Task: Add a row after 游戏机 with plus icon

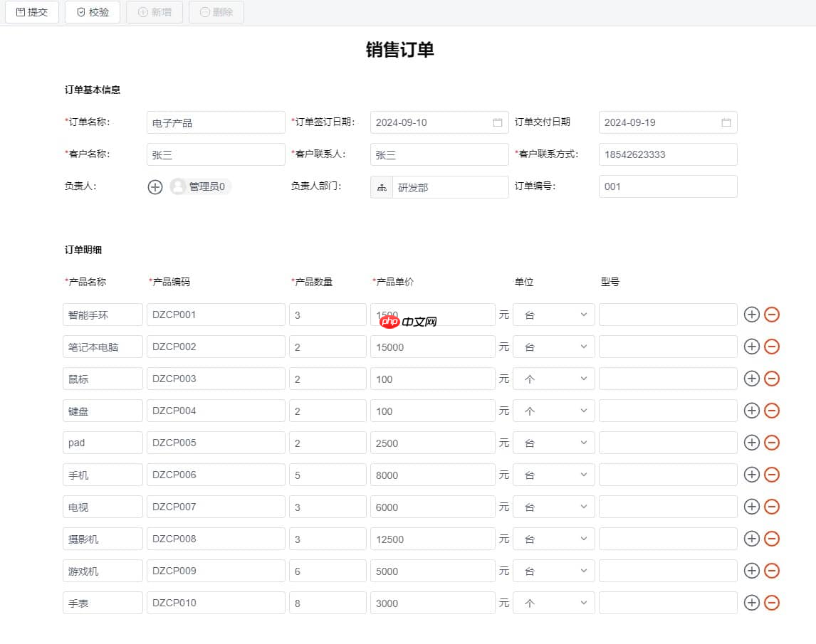Action: (x=752, y=570)
